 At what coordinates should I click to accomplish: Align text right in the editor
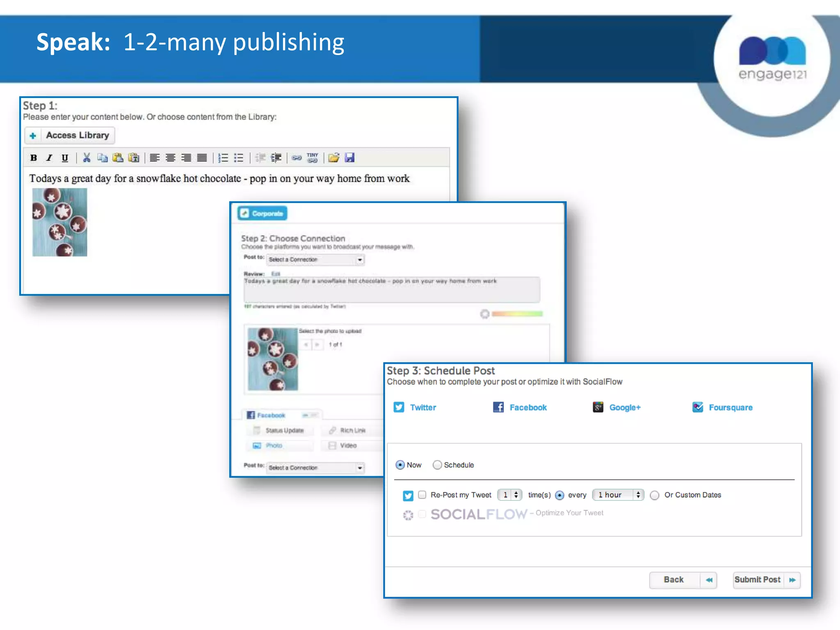click(x=186, y=158)
